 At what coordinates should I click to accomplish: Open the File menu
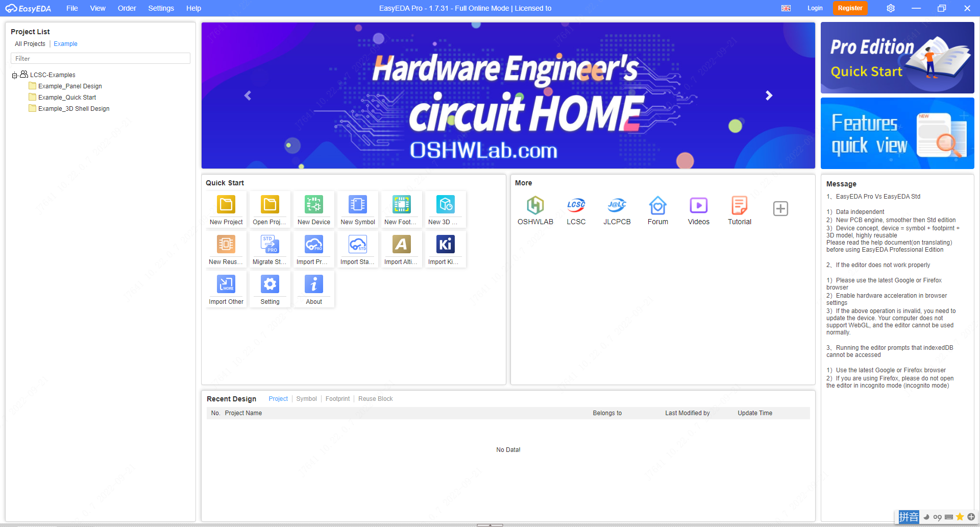(72, 8)
